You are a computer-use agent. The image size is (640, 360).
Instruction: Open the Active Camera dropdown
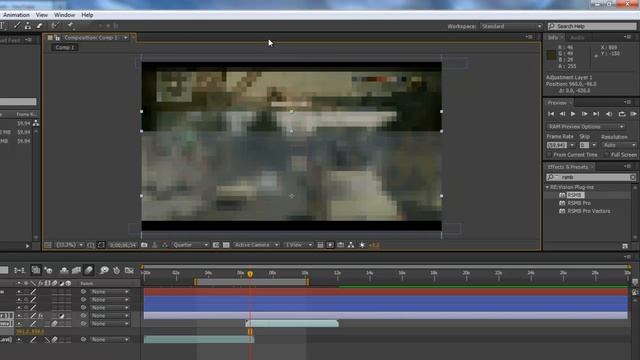[x=256, y=245]
